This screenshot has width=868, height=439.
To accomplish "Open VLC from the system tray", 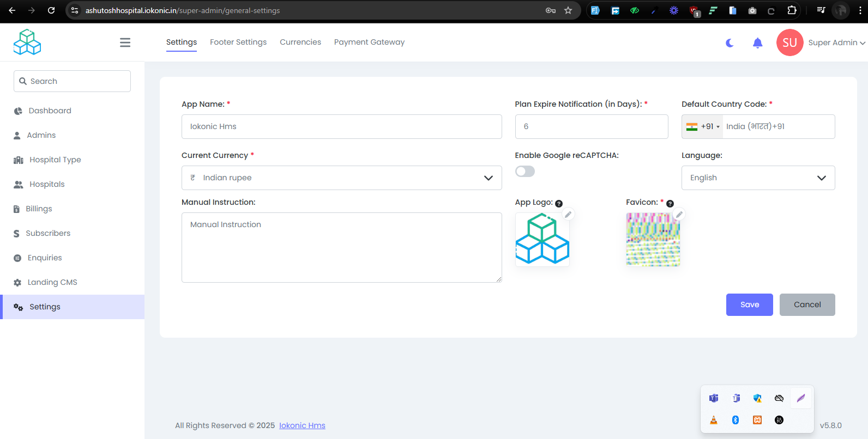I will coord(714,420).
